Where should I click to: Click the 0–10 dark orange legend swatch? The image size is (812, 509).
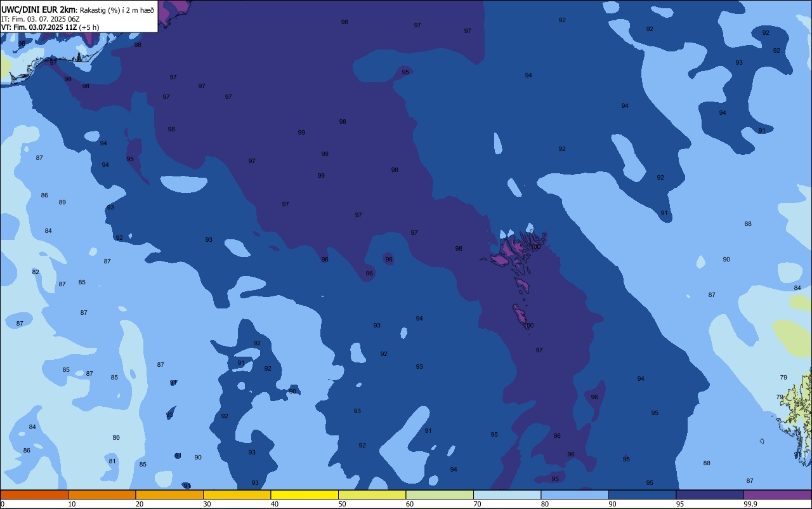tap(34, 494)
